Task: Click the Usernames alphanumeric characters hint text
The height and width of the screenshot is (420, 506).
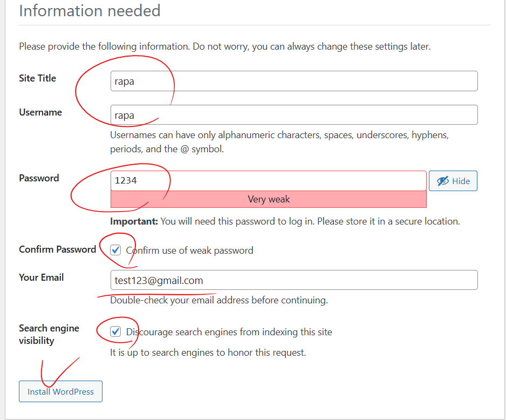Action: click(279, 142)
